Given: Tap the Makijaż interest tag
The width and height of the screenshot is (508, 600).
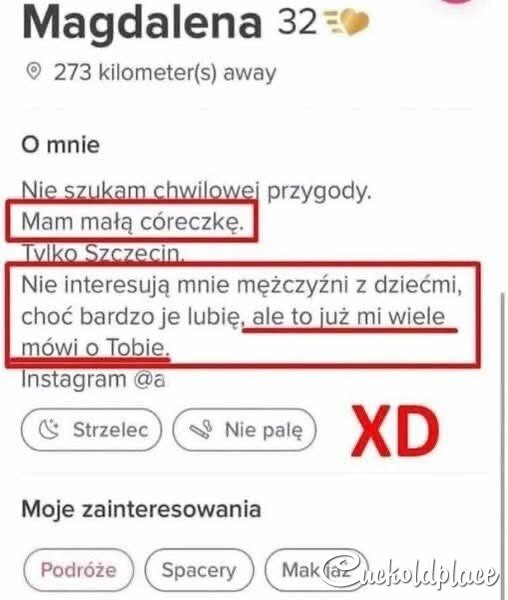Looking at the screenshot, I should tap(316, 570).
